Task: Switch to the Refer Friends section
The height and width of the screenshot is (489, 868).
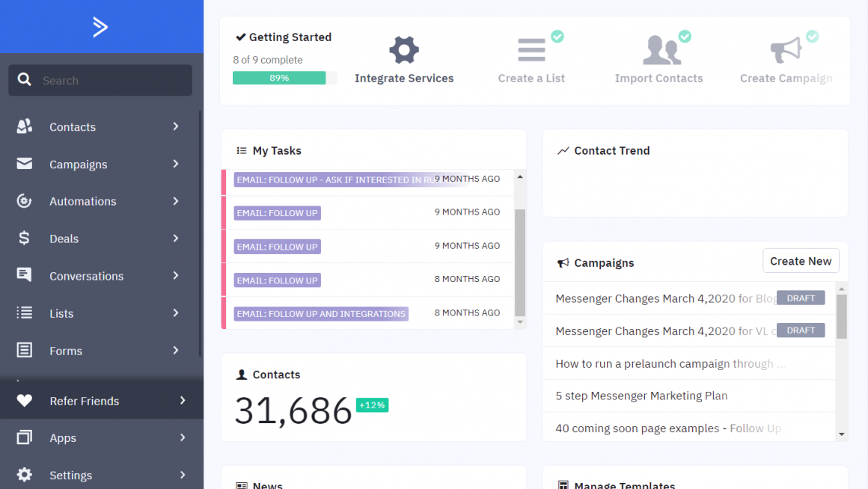Action: click(85, 401)
